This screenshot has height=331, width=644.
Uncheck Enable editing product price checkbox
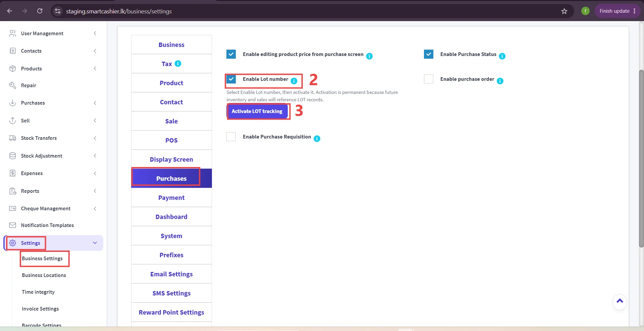231,54
